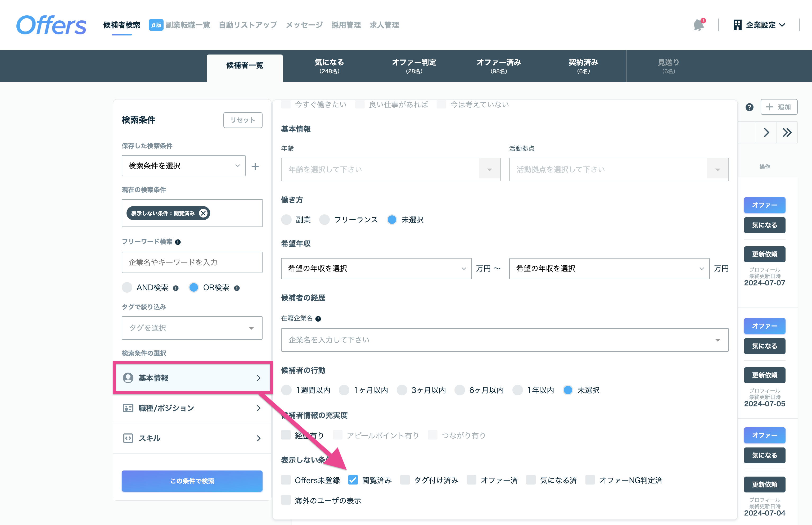Screen dimensions: 812x525
Task: Click info icon beside フリーワード検索
Action: point(178,242)
